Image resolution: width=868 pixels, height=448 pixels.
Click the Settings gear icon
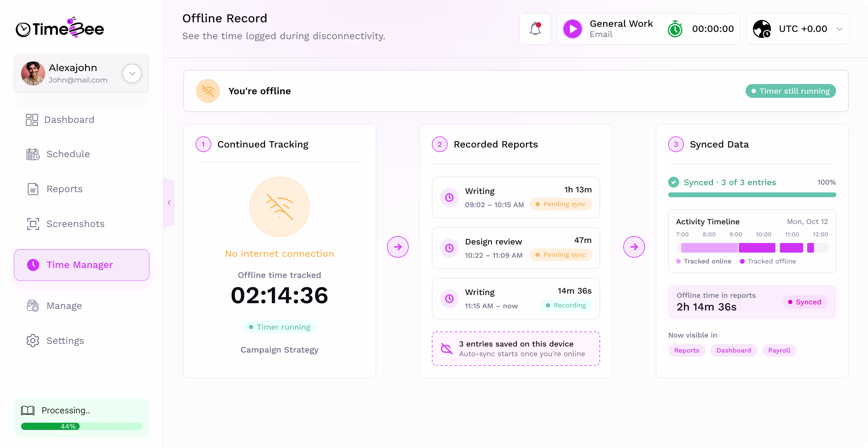33,341
